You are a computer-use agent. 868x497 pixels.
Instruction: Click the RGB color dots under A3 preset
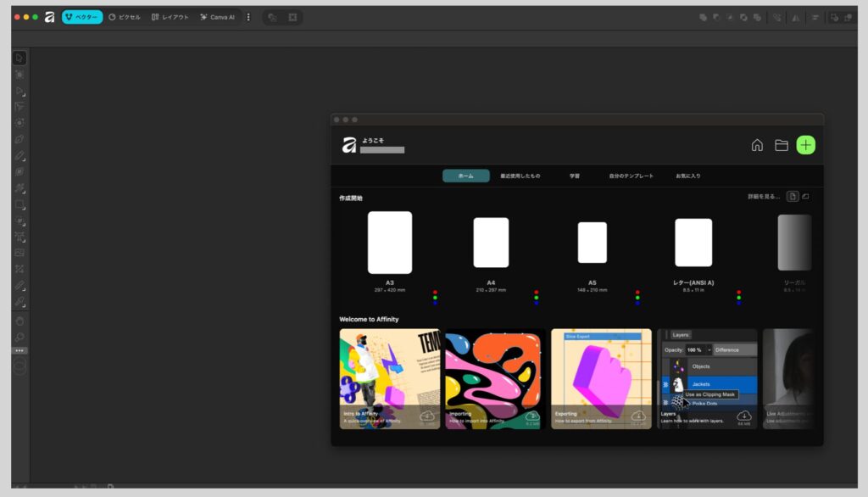pyautogui.click(x=435, y=297)
